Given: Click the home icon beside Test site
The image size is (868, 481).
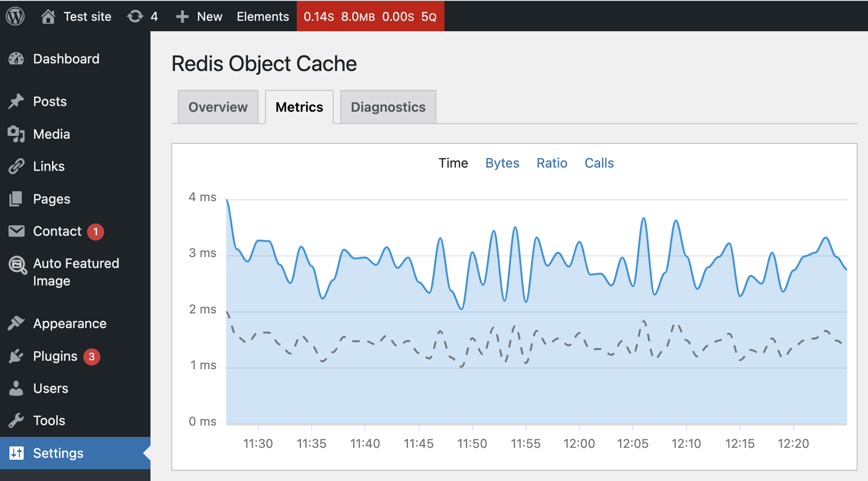Looking at the screenshot, I should 48,17.
